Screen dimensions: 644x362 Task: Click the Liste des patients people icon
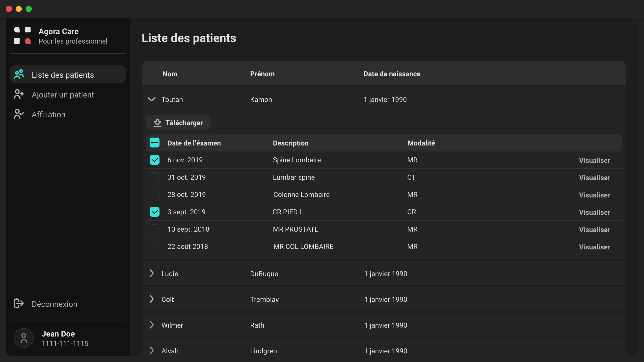point(18,74)
